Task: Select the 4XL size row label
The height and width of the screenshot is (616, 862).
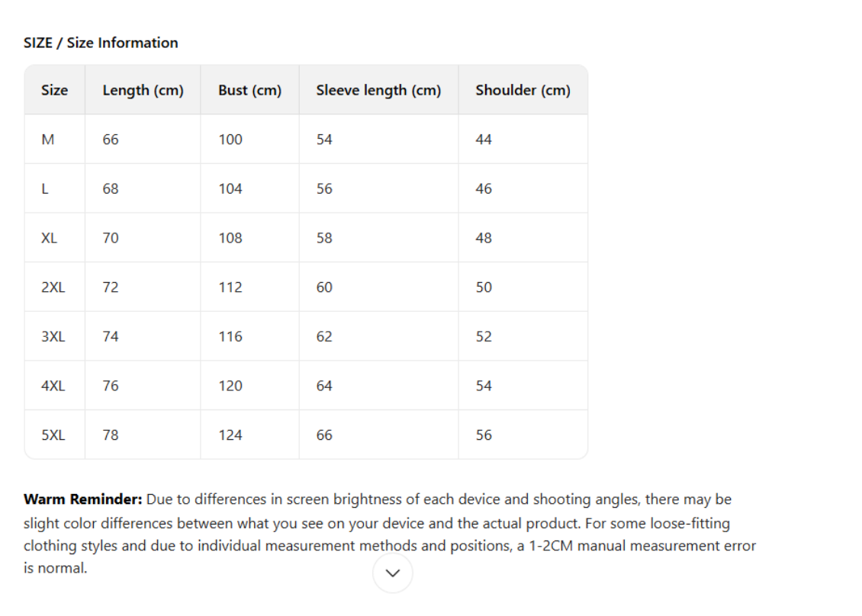Action: (53, 386)
